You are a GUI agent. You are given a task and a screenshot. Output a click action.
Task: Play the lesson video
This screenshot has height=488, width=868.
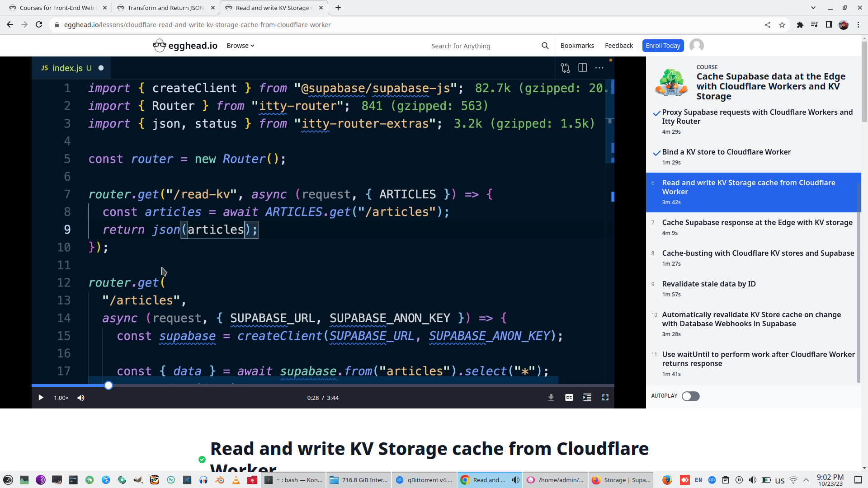pyautogui.click(x=41, y=398)
